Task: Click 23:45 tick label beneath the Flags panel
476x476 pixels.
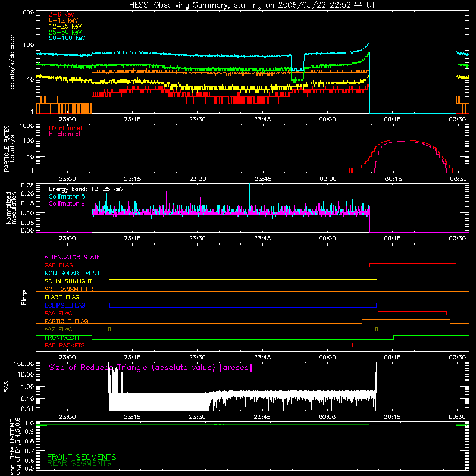Action: pyautogui.click(x=262, y=358)
